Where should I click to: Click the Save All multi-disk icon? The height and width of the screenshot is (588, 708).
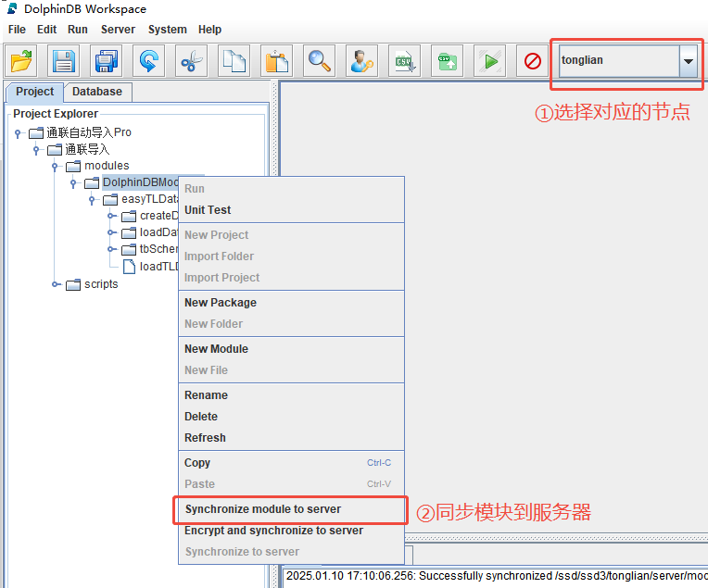pos(107,62)
